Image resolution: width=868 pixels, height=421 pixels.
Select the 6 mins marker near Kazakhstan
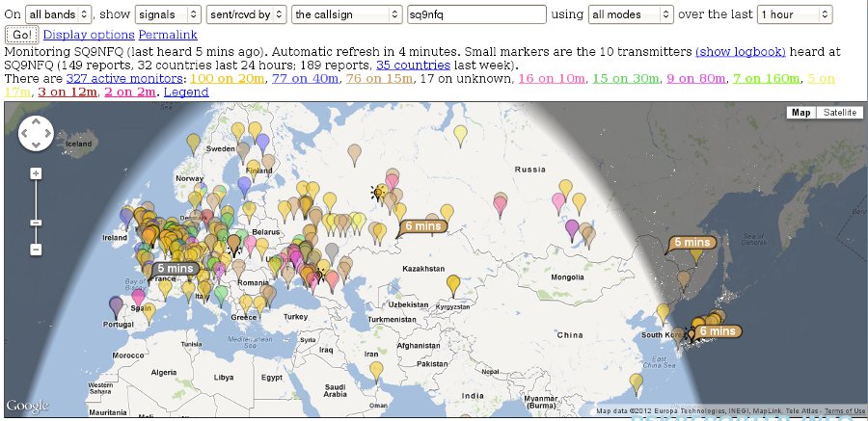click(x=421, y=225)
